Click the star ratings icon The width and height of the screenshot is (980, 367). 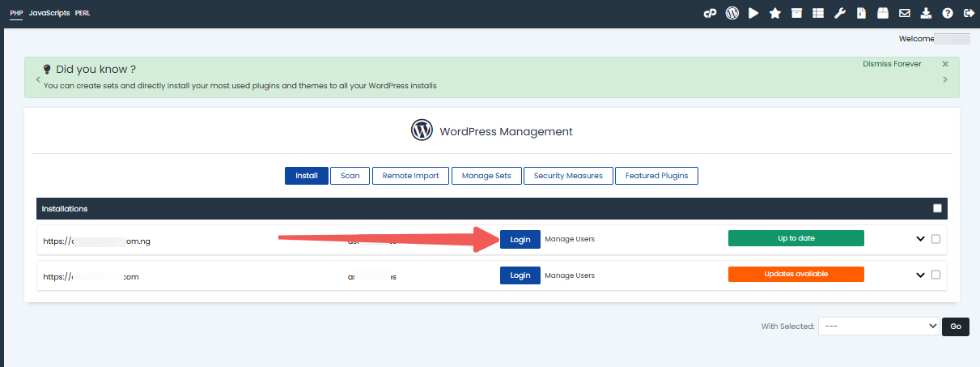[x=775, y=13]
